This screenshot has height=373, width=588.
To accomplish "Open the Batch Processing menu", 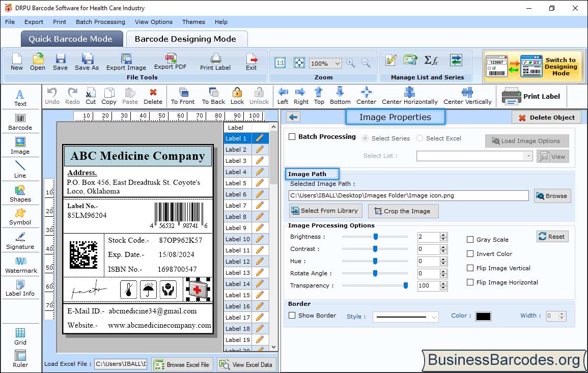I will (x=100, y=22).
